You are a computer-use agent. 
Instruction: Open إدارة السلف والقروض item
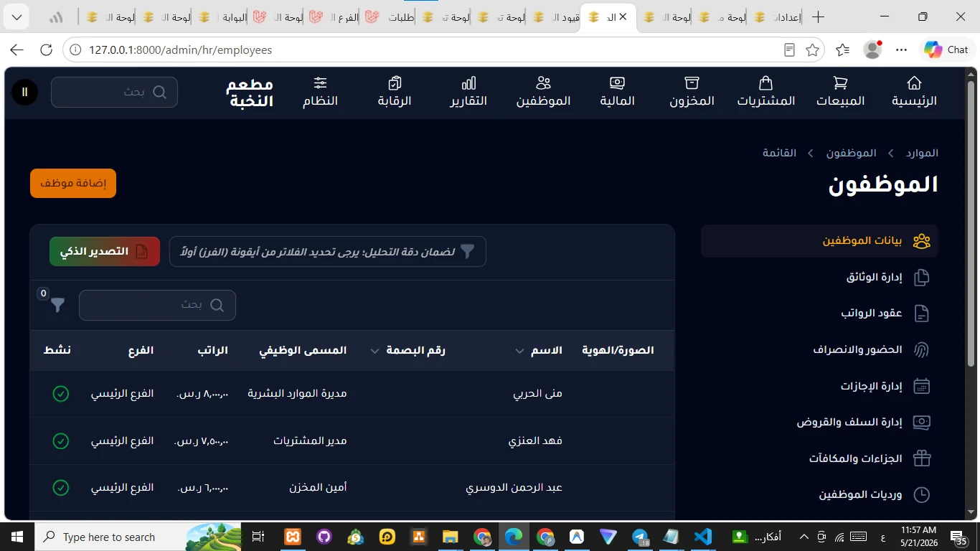click(x=819, y=422)
